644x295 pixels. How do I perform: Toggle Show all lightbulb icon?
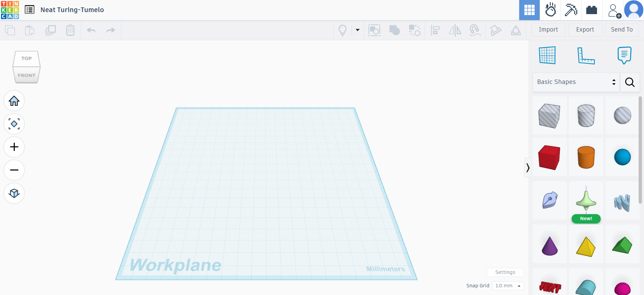[342, 30]
